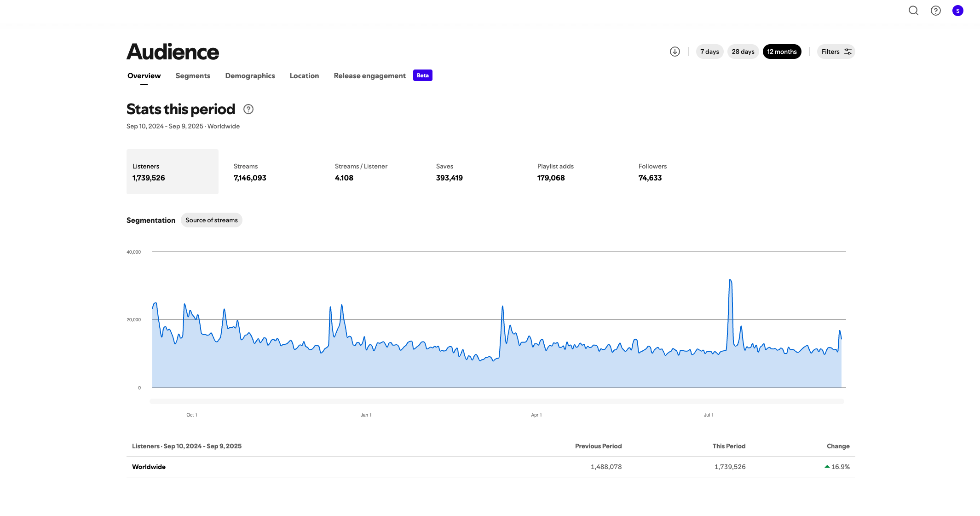Click the green change indicator arrow for Worldwide
The width and height of the screenshot is (980, 516).
click(826, 466)
